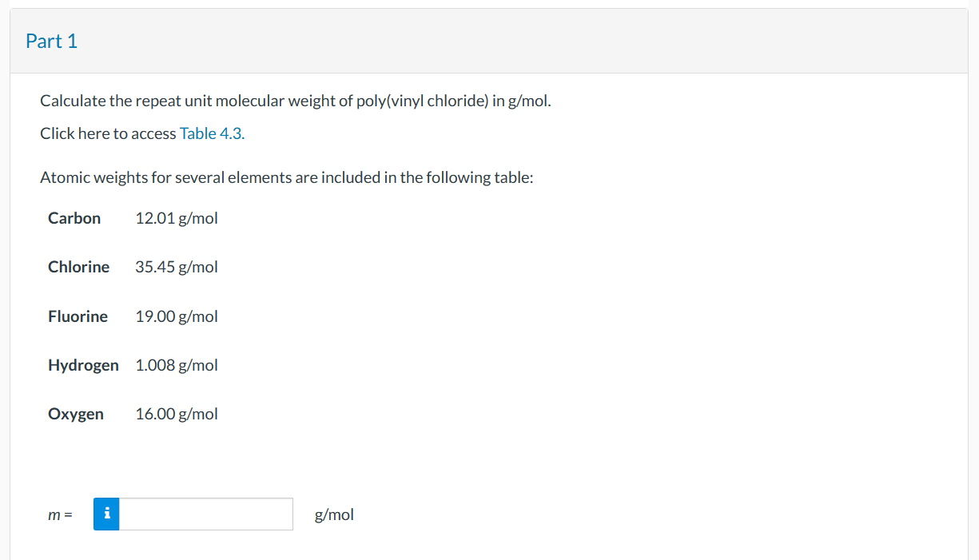
Task: Click the g/mol unit label after the field
Action: [333, 514]
